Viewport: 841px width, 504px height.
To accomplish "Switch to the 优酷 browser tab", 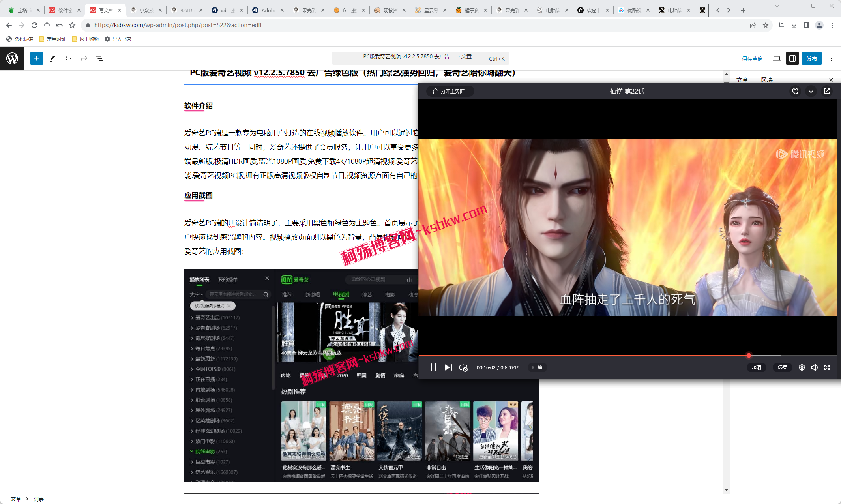I will tap(633, 10).
